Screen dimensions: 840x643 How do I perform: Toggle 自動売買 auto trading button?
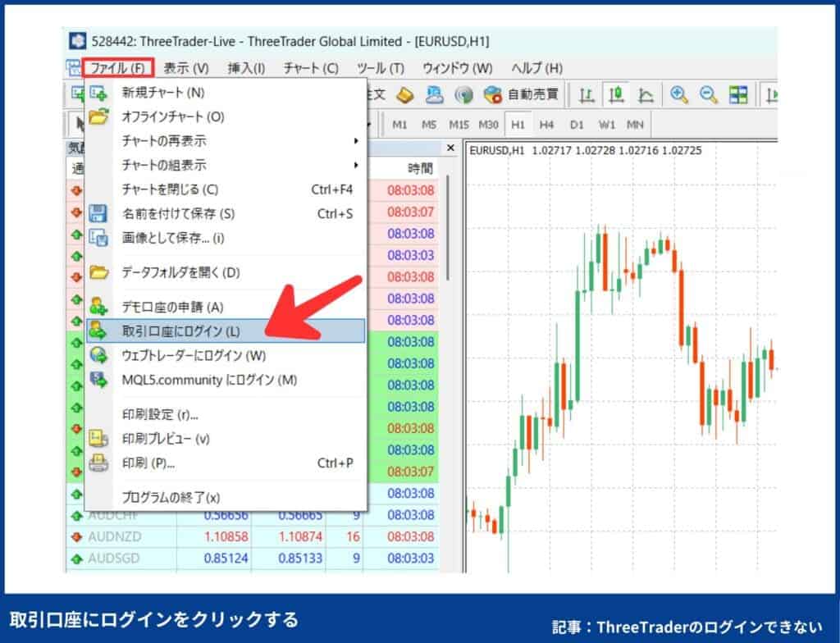[521, 95]
